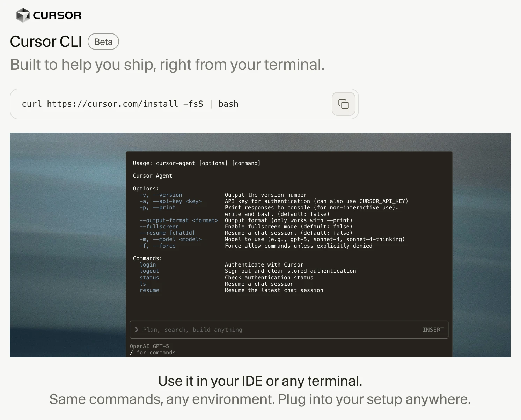Click the INSERT mode indicator

tap(433, 330)
